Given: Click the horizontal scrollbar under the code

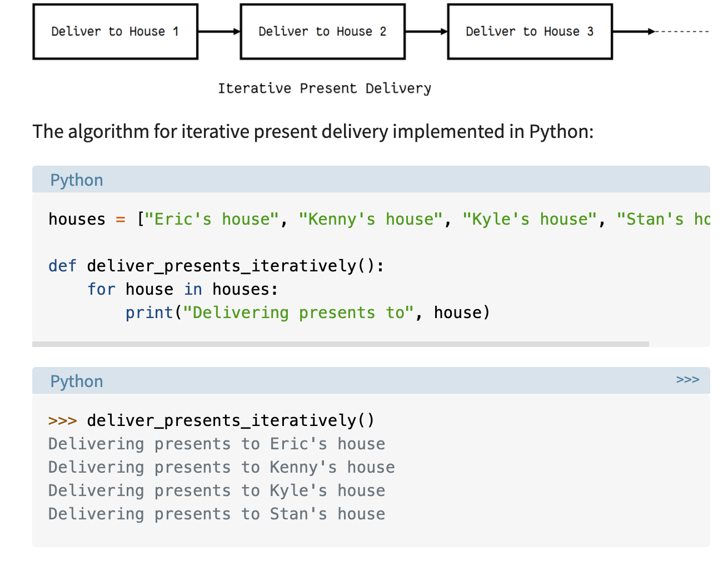Looking at the screenshot, I should click(343, 343).
